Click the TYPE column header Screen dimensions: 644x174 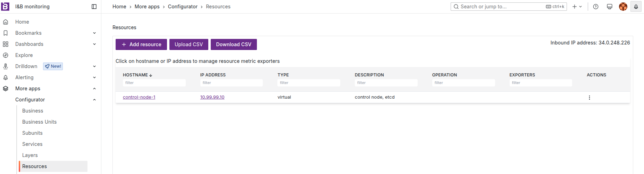click(283, 75)
